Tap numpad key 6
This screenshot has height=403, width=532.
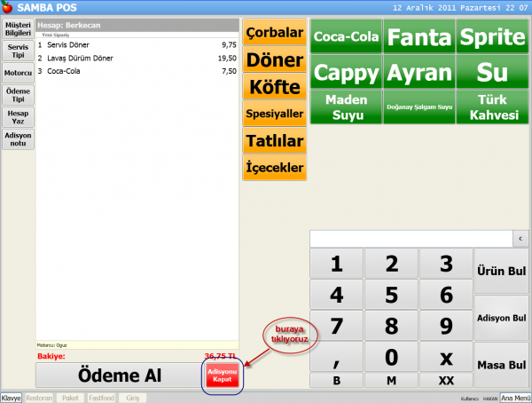[446, 295]
